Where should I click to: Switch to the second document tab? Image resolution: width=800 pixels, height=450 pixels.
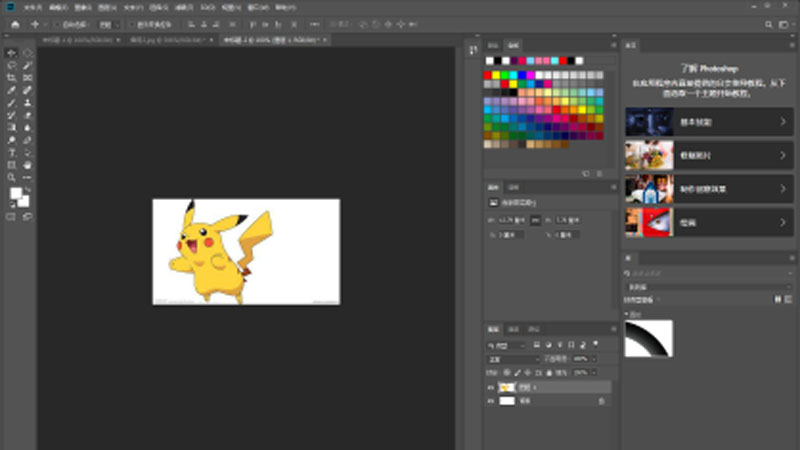(x=170, y=40)
